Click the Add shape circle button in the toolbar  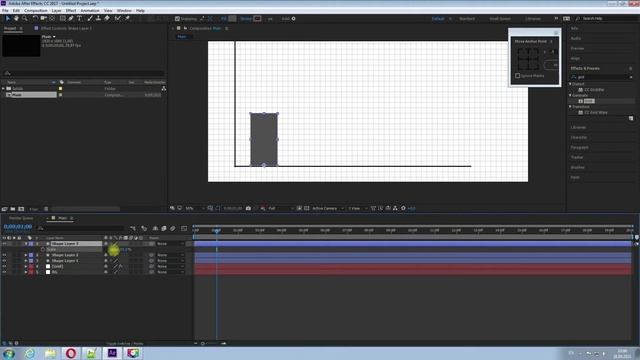click(293, 19)
